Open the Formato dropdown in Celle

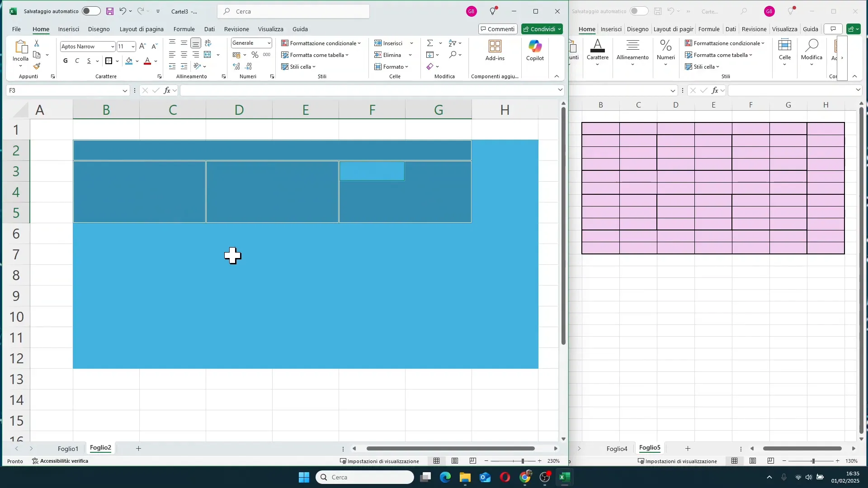point(392,67)
